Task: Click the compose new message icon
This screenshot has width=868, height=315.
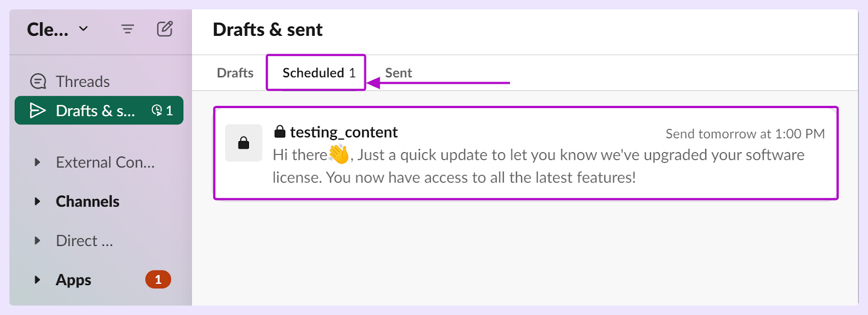Action: coord(165,29)
